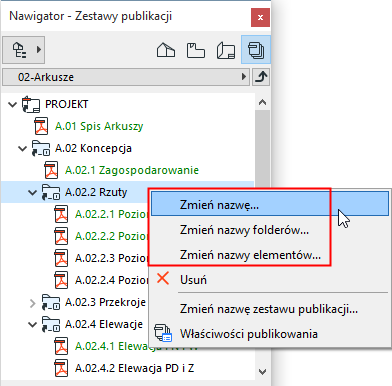Collapse the PROJEKT root node
The image size is (392, 386).
tap(13, 104)
